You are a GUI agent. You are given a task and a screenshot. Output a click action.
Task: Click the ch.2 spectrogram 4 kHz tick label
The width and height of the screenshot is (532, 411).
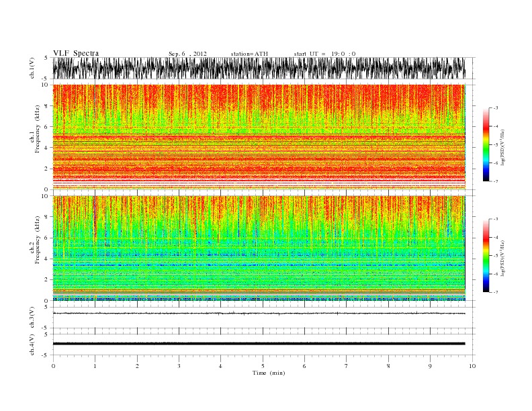point(46,259)
